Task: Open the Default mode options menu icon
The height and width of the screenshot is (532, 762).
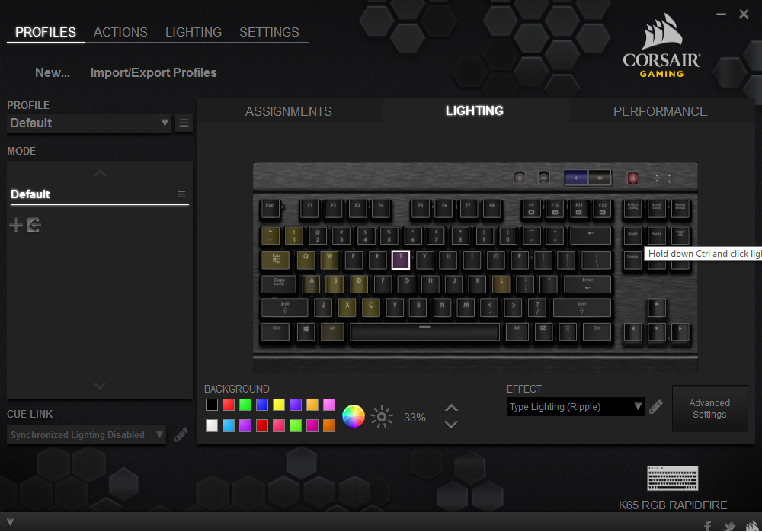Action: (181, 194)
